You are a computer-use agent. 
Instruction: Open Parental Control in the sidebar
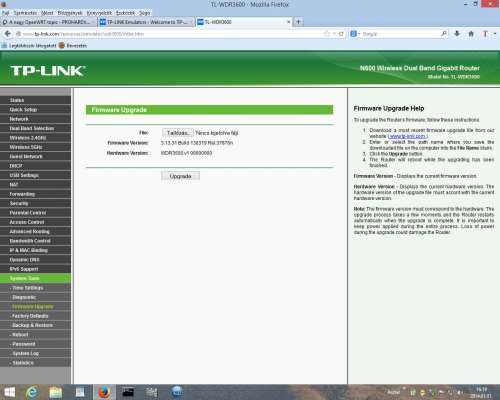coord(35,213)
